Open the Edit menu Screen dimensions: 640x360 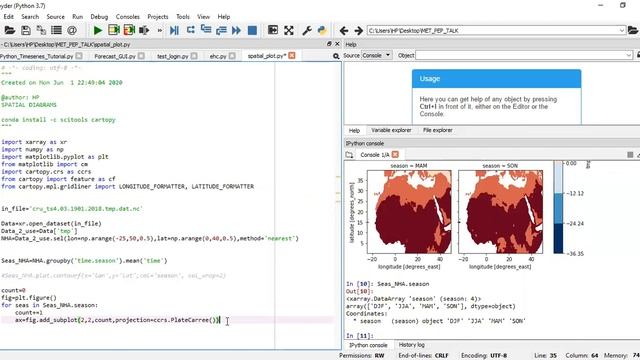point(9,17)
